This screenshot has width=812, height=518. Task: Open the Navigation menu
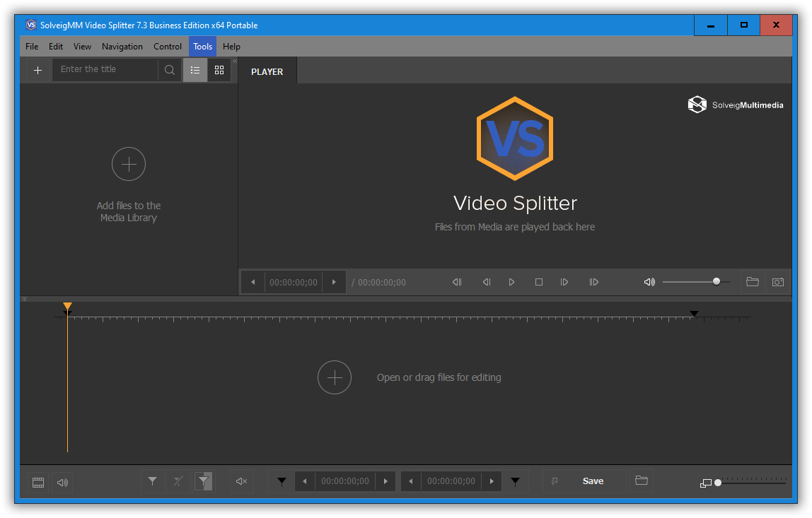coord(122,47)
